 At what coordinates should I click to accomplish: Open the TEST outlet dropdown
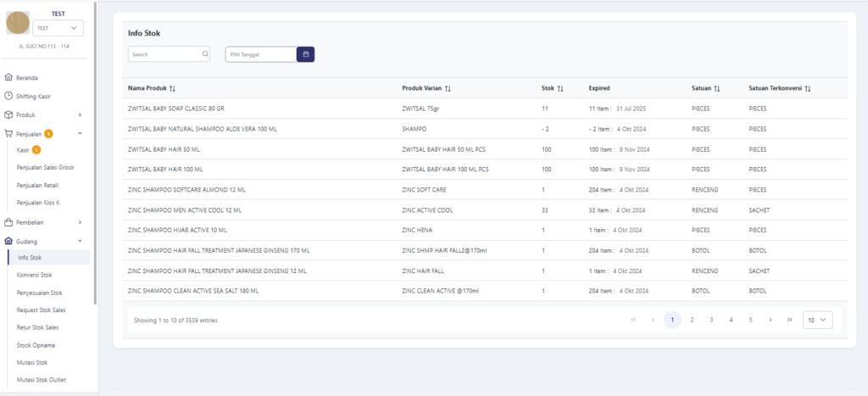coord(58,29)
